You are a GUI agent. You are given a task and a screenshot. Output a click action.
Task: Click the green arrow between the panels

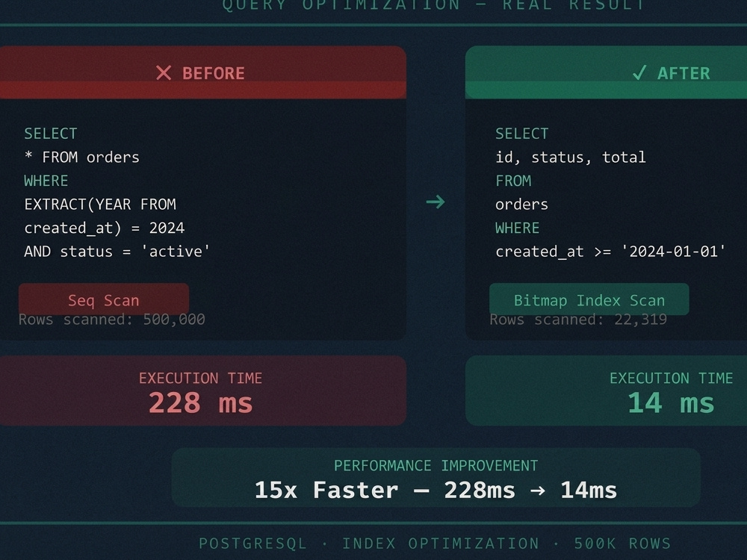[436, 202]
